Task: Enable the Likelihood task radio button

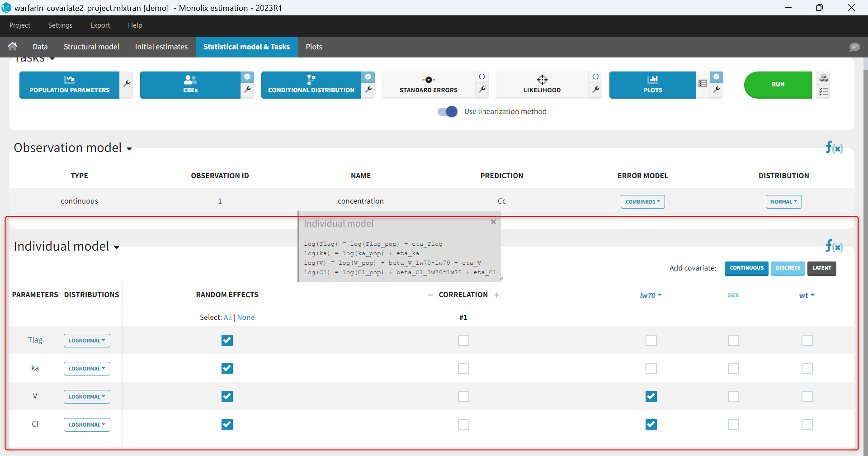Action: tap(595, 77)
